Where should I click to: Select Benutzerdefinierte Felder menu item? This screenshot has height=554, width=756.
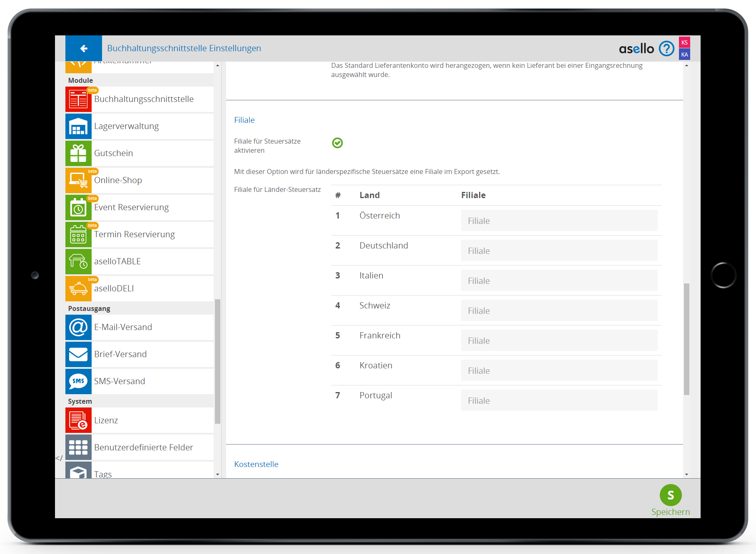point(143,447)
